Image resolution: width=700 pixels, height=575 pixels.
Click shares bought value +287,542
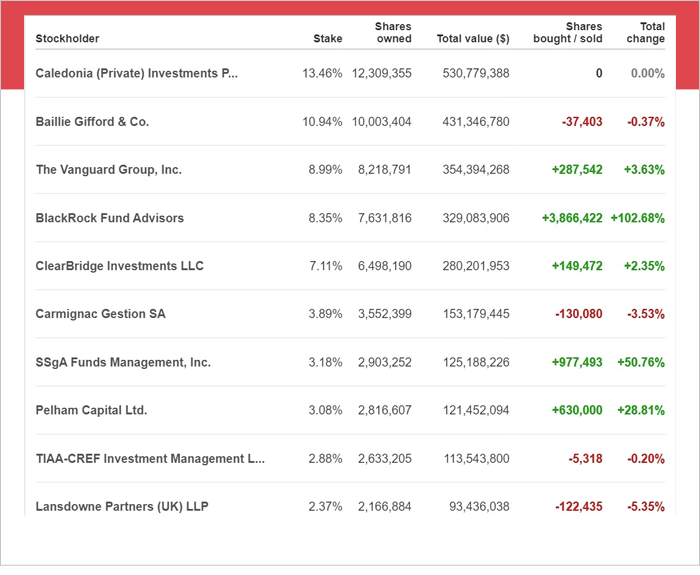click(577, 171)
